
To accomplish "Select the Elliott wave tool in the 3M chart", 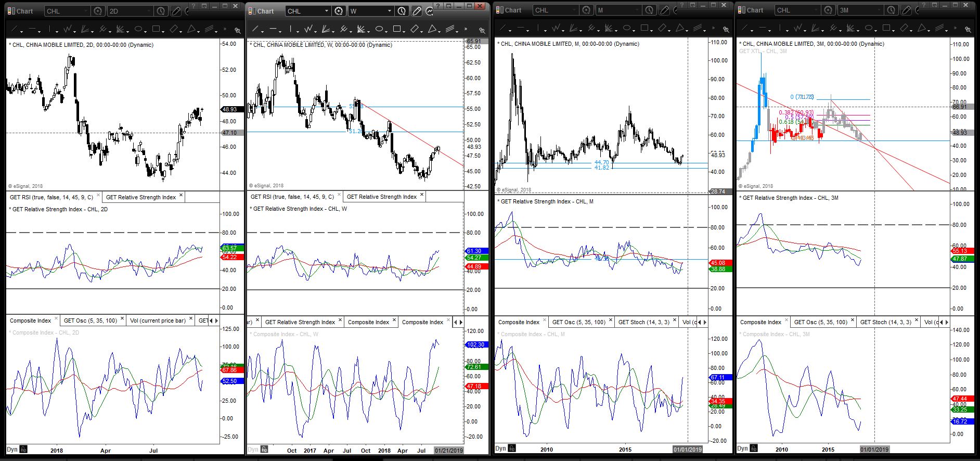I will coord(798,28).
